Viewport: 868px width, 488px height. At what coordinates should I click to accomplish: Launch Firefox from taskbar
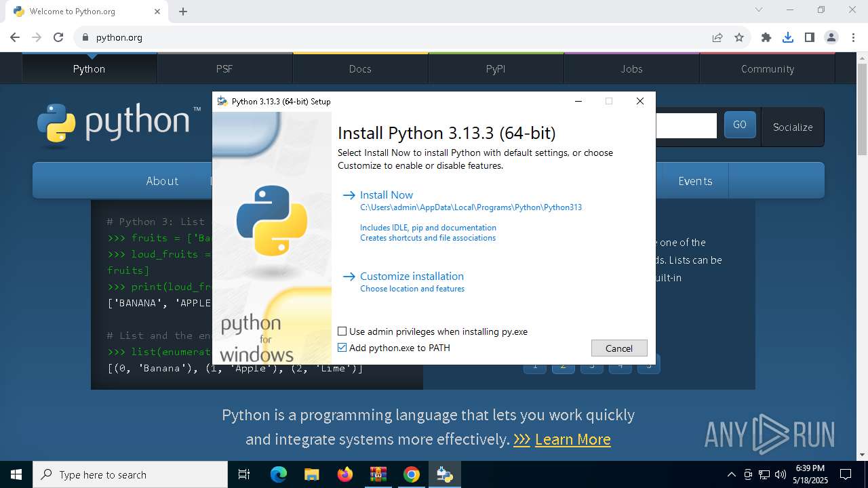345,474
